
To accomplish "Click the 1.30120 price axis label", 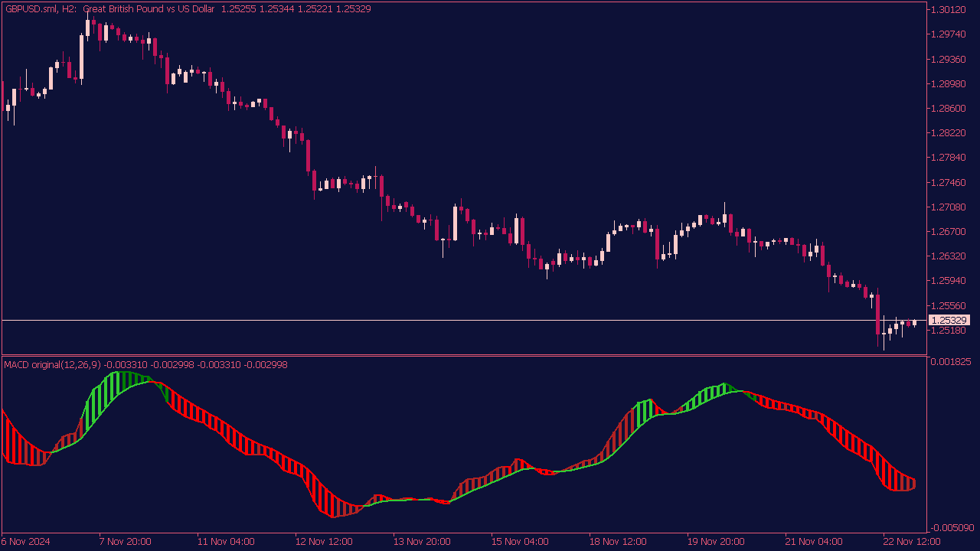I will [x=949, y=10].
